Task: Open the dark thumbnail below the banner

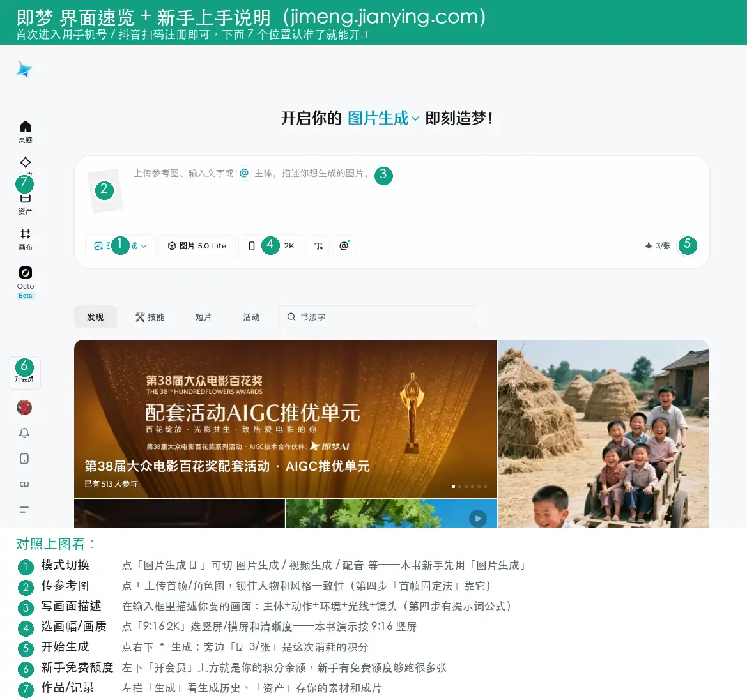Action: click(x=180, y=514)
